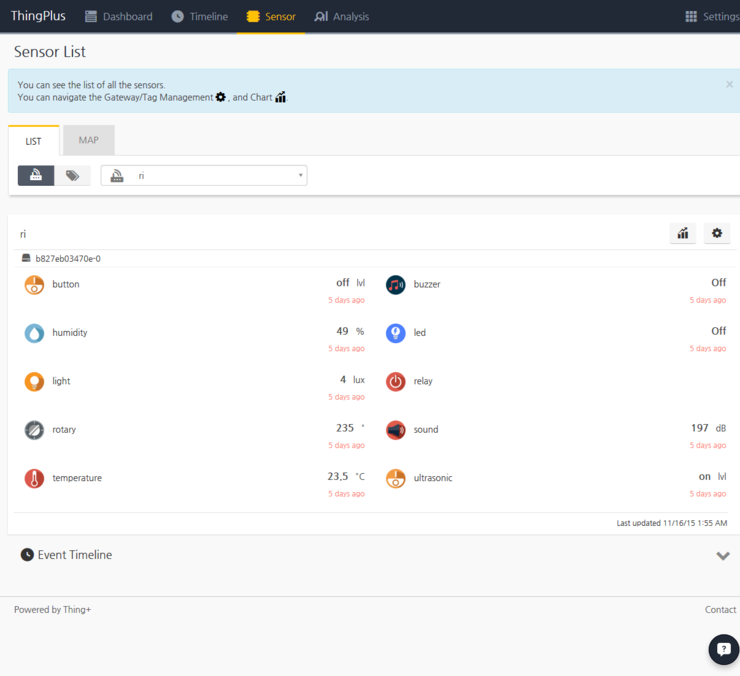Open gateway management gear for ri
Screen dimensions: 740x676
(717, 233)
